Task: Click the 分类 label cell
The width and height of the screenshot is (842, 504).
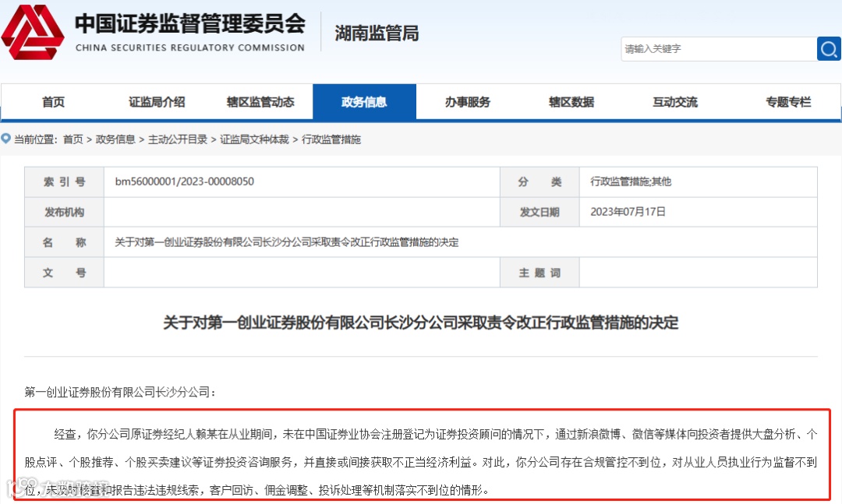Action: pos(540,182)
